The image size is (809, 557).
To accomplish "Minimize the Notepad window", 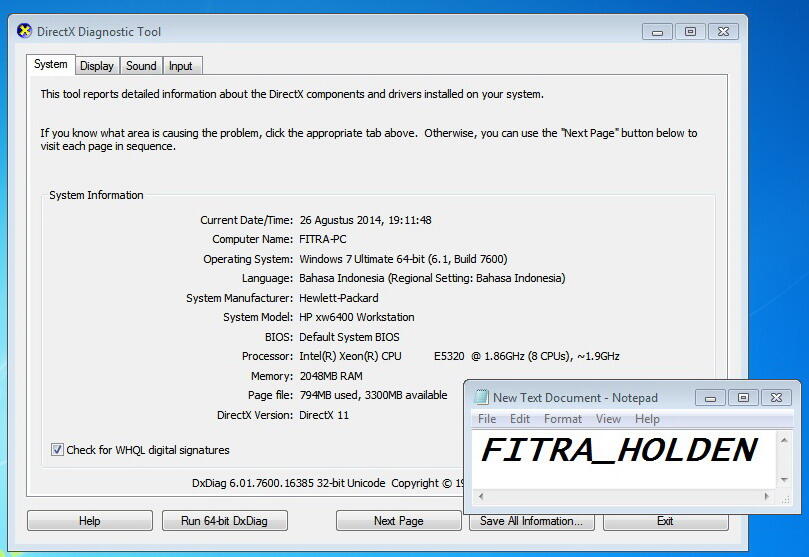I will (710, 398).
